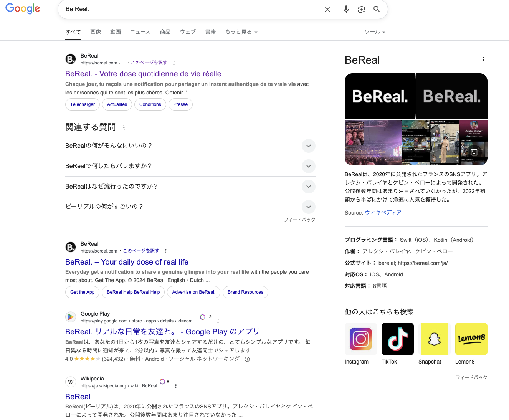Image resolution: width=509 pixels, height=420 pixels.
Task: Open Snapchat related search
Action: point(435,344)
